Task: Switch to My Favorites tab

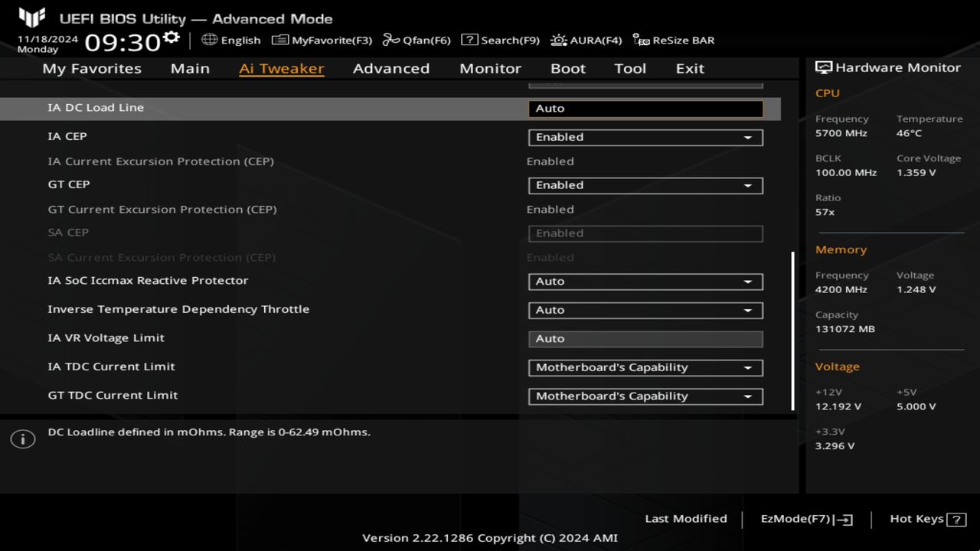Action: point(92,68)
